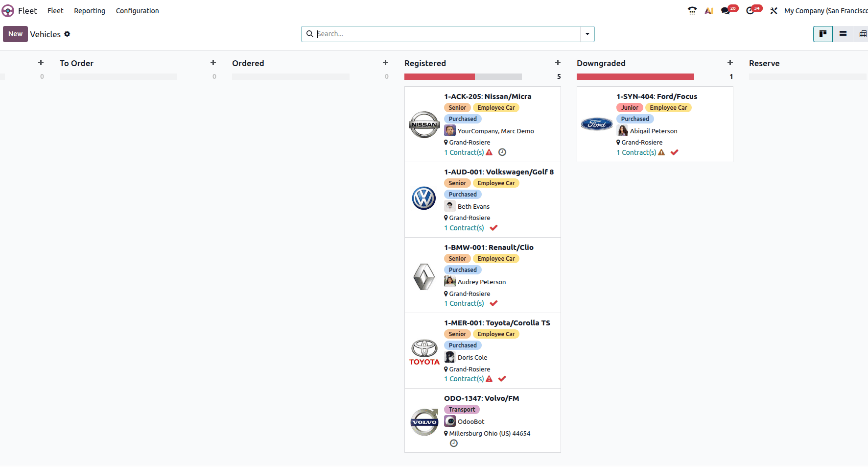
Task: Add a vehicle in Ordered column
Action: (x=385, y=63)
